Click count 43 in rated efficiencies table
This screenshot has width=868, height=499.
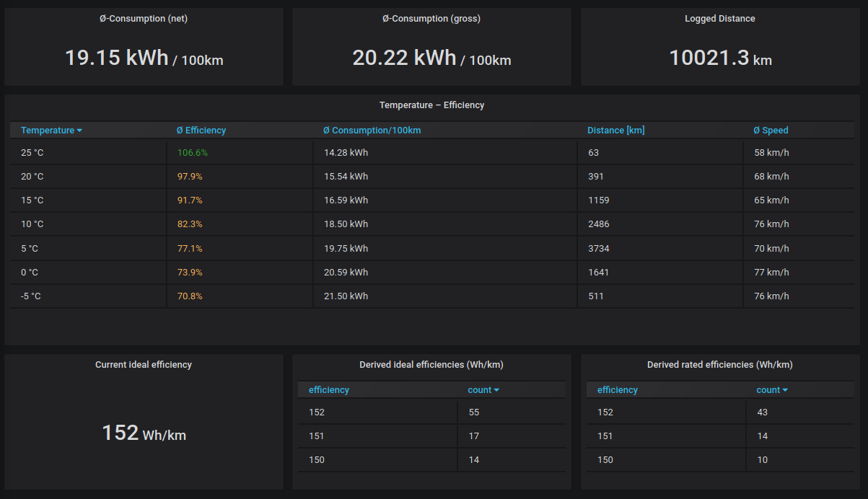click(762, 412)
